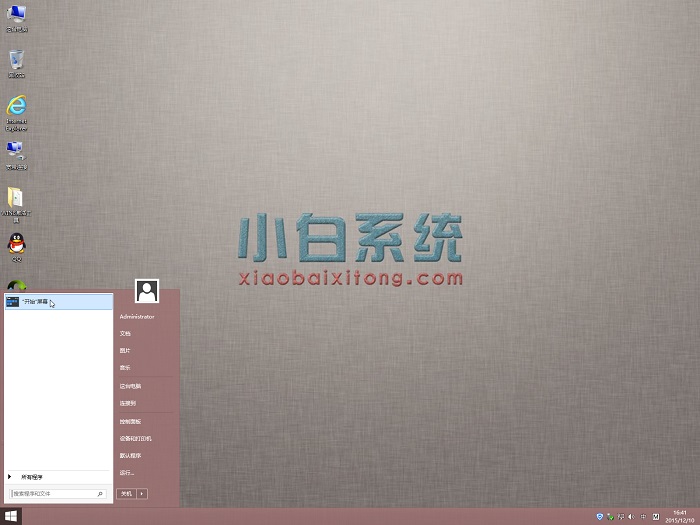Open the Computer icon on desktop

(16, 15)
